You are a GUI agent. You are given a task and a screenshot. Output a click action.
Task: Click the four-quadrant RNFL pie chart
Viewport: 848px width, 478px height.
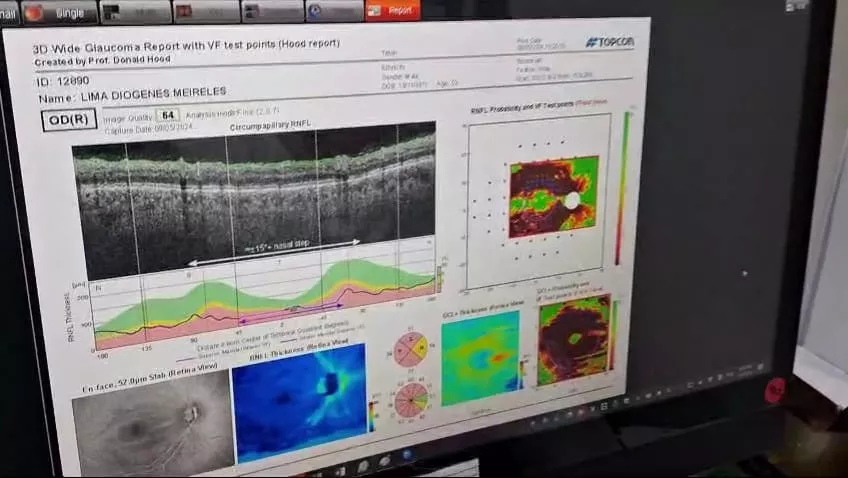(x=411, y=349)
